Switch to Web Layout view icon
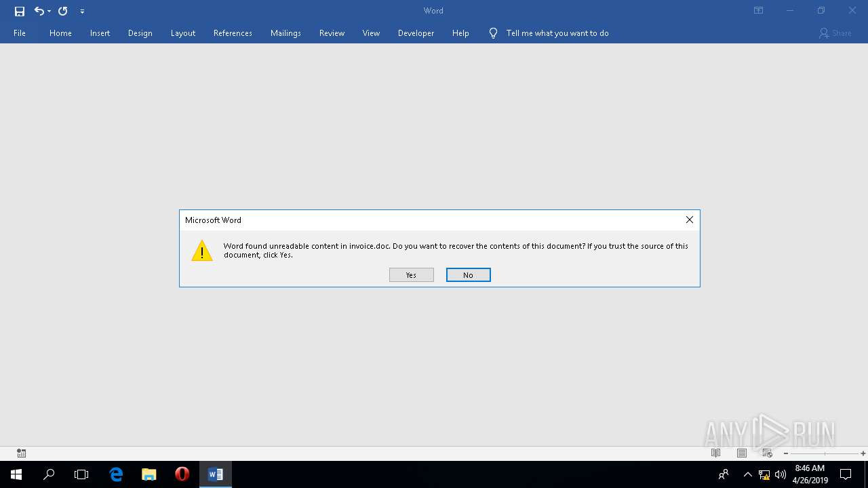The width and height of the screenshot is (868, 488). [767, 453]
